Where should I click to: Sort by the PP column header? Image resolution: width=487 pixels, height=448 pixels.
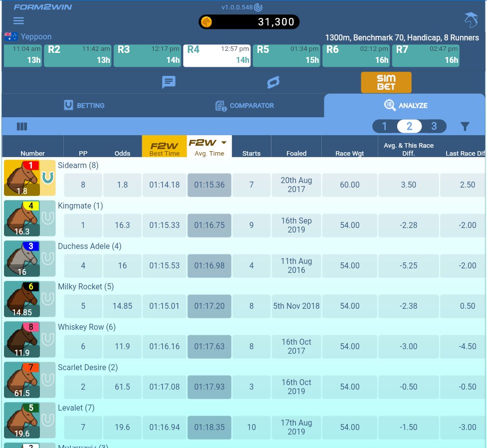click(x=83, y=153)
